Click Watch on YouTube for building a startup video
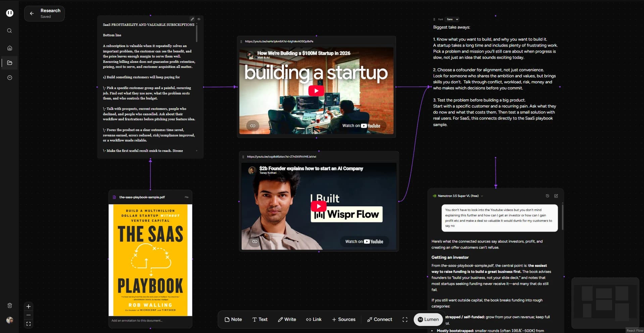Viewport: 644px width, 333px height. pyautogui.click(x=361, y=126)
